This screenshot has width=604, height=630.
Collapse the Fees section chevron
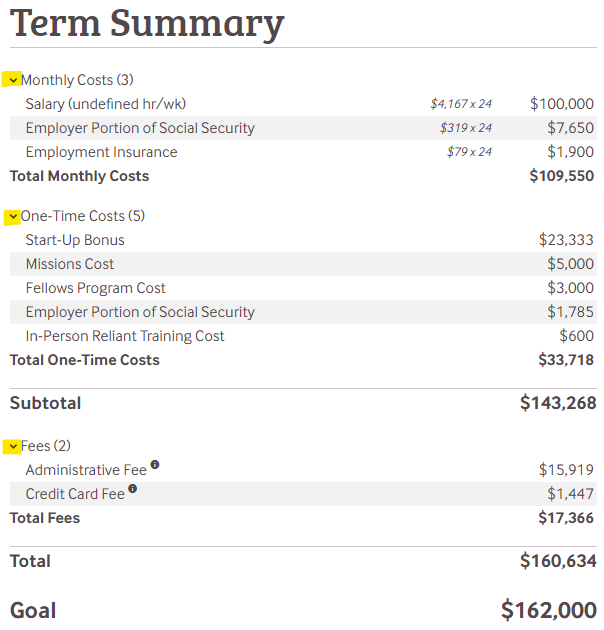14,446
